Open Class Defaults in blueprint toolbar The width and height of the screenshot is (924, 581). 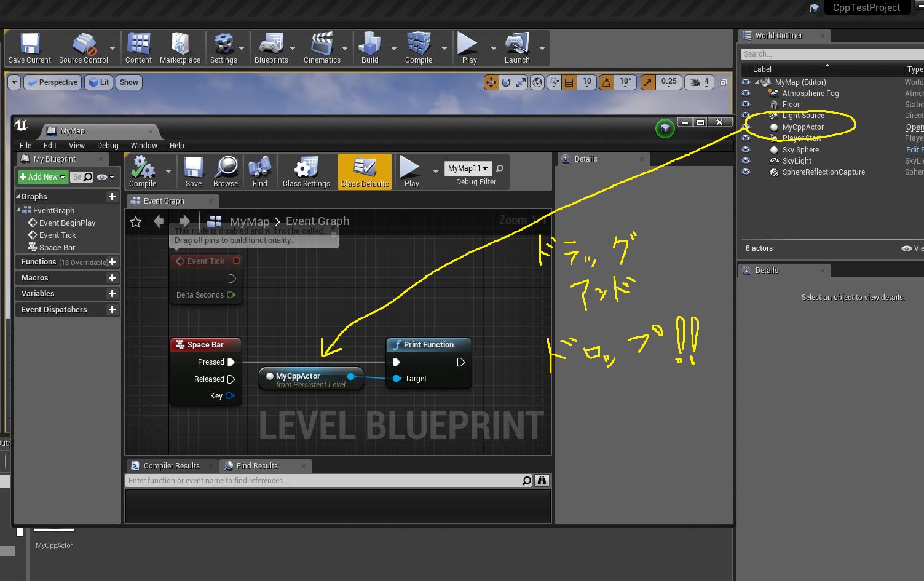[x=365, y=172]
